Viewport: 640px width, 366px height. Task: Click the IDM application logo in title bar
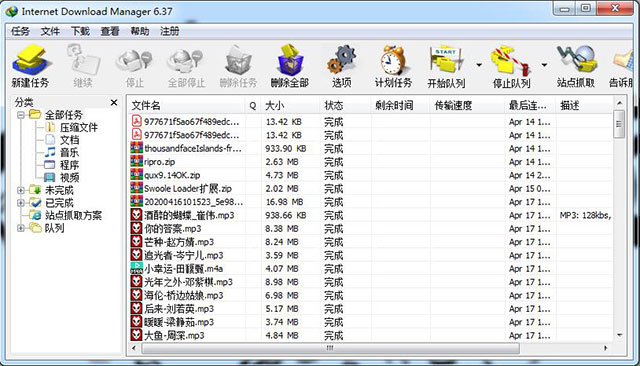pyautogui.click(x=12, y=11)
